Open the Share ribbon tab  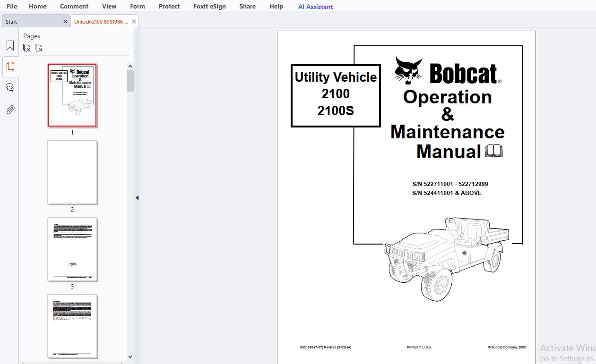pos(248,6)
